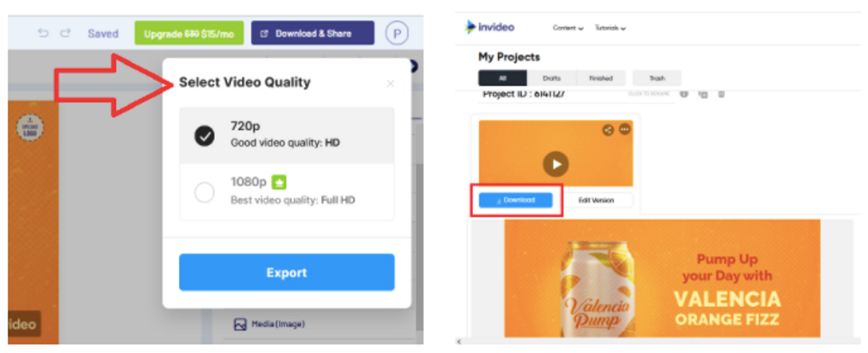This screenshot has width=868, height=353.
Task: Switch to the All projects tab
Action: pos(503,78)
